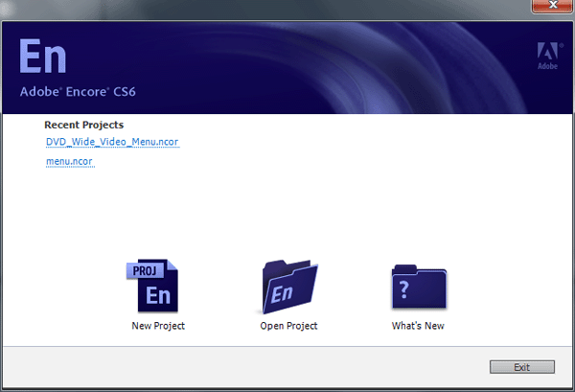The image size is (575, 392).
Task: Click the New Project PROJ icon
Action: click(152, 286)
